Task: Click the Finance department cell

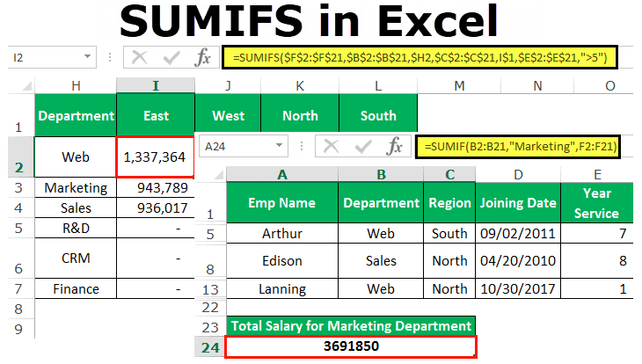Action: [x=76, y=288]
